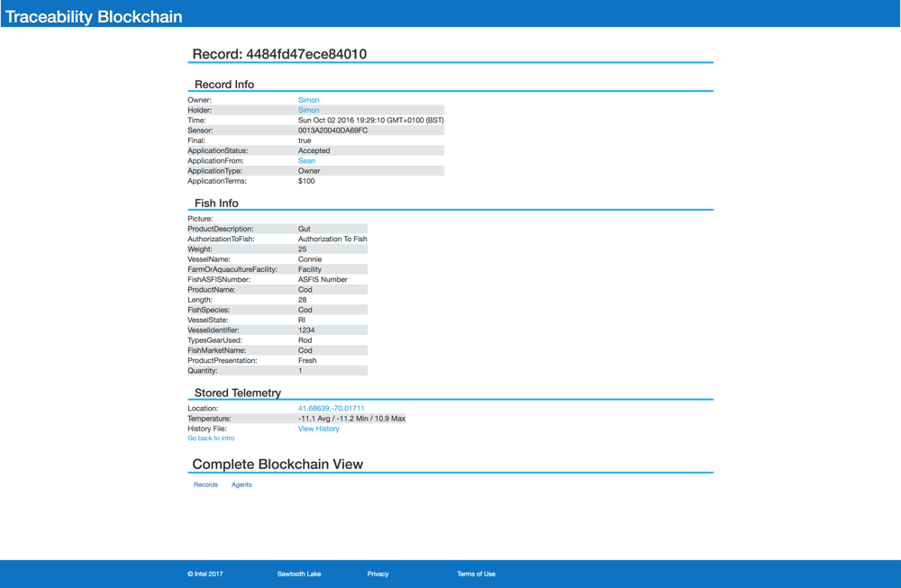Click the Intel 2017 copyright text
The width and height of the screenshot is (901, 588).
tap(205, 574)
